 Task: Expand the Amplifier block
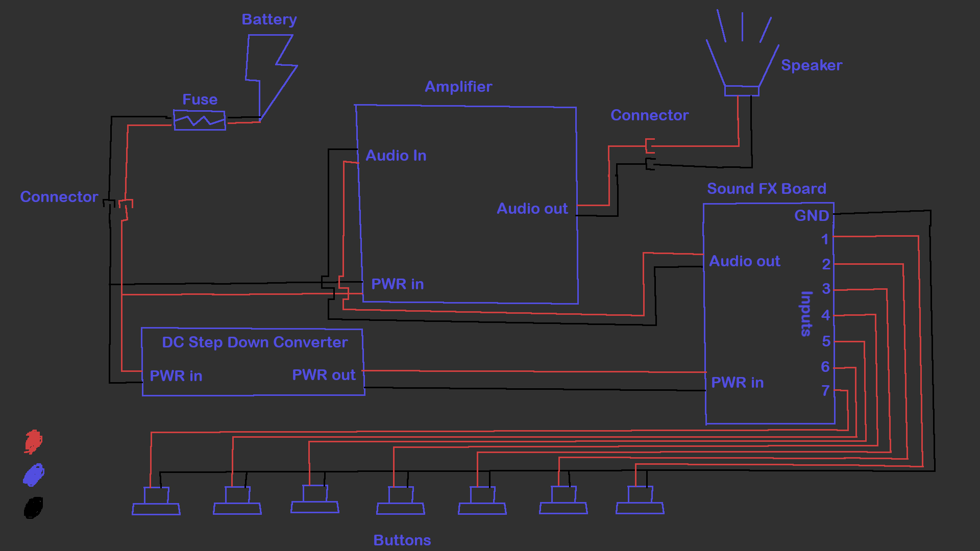coord(465,204)
